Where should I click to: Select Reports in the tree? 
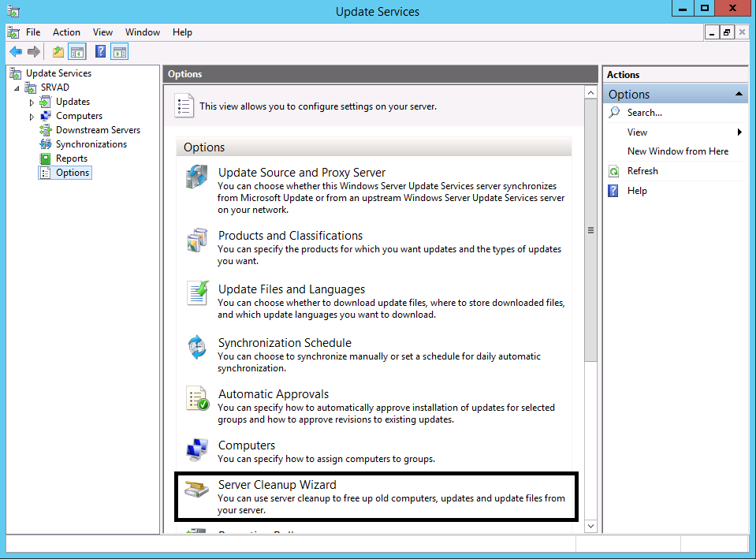(72, 158)
